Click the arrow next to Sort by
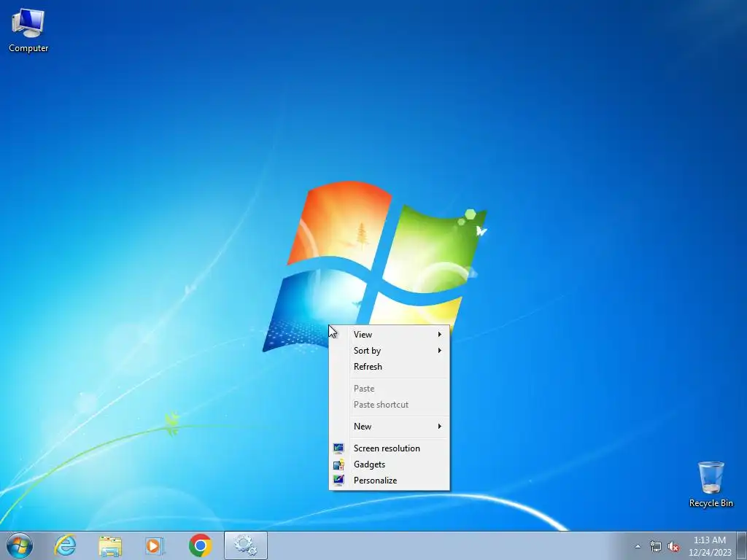The image size is (747, 560). (439, 351)
